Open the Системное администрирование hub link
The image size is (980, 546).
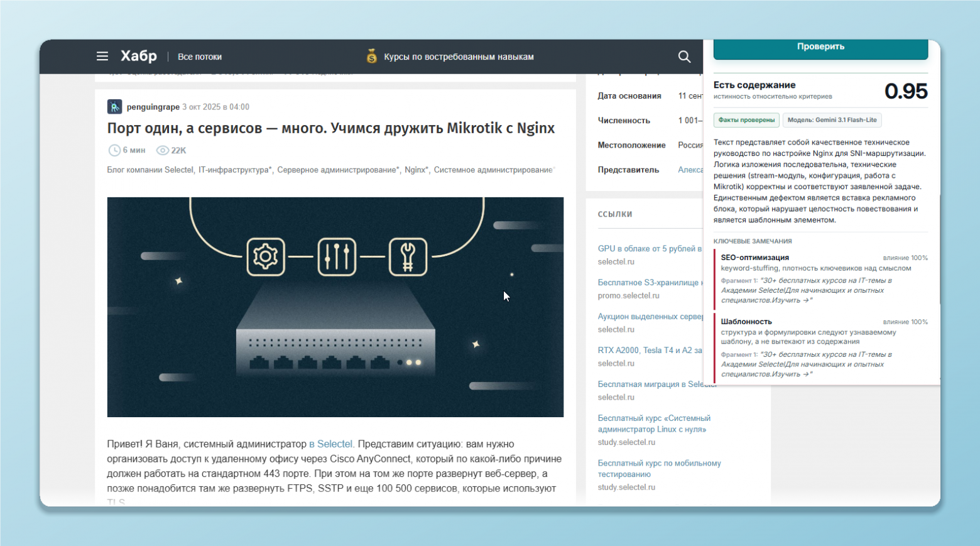[494, 170]
